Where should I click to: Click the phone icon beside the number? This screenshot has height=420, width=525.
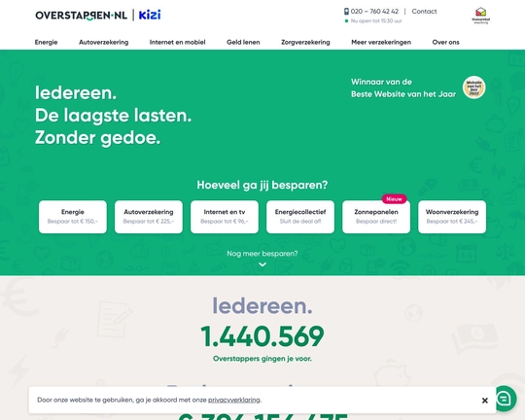346,12
